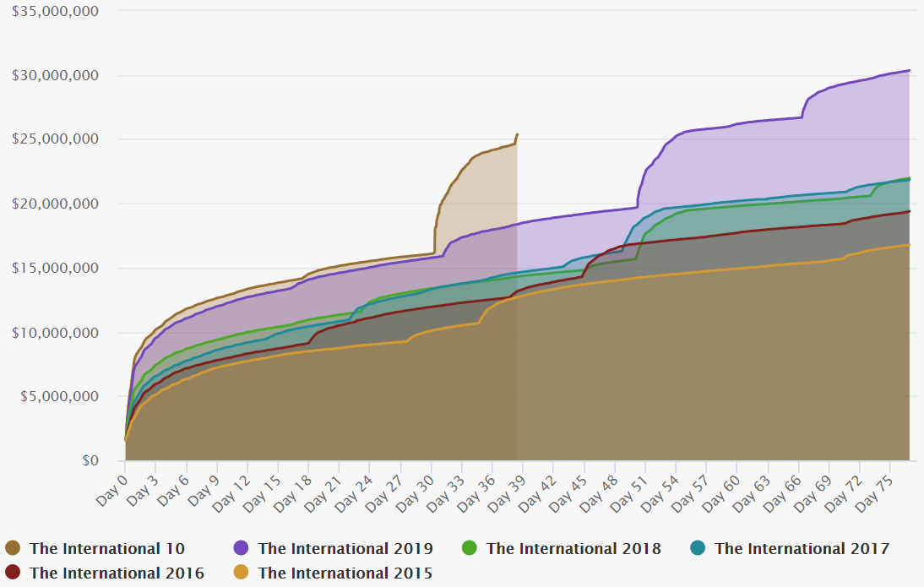Click the "$15,000,000" y-axis label
Screen dimensions: 924x587
(56, 268)
